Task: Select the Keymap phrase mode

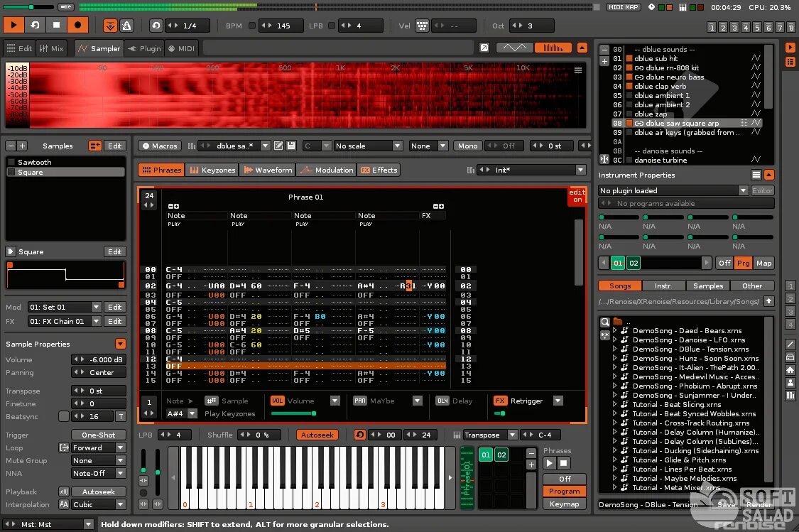Action: pos(564,504)
